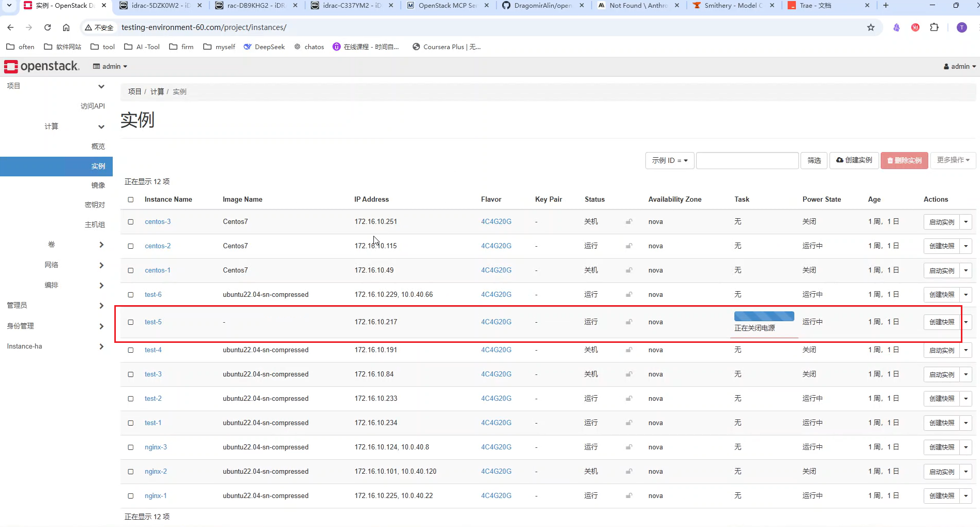Reload the page with refresh icon
The width and height of the screenshot is (980, 527).
pyautogui.click(x=48, y=27)
